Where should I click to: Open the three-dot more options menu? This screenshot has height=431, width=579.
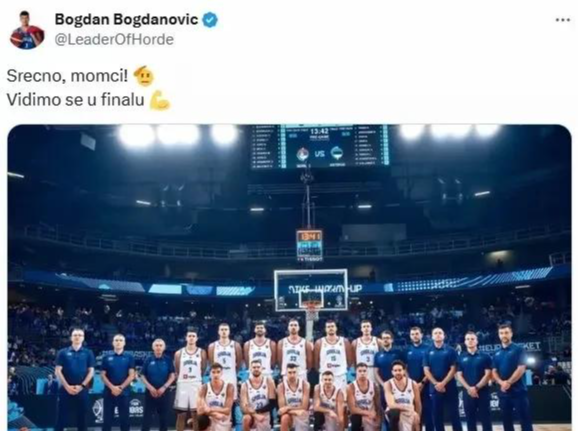click(x=563, y=20)
